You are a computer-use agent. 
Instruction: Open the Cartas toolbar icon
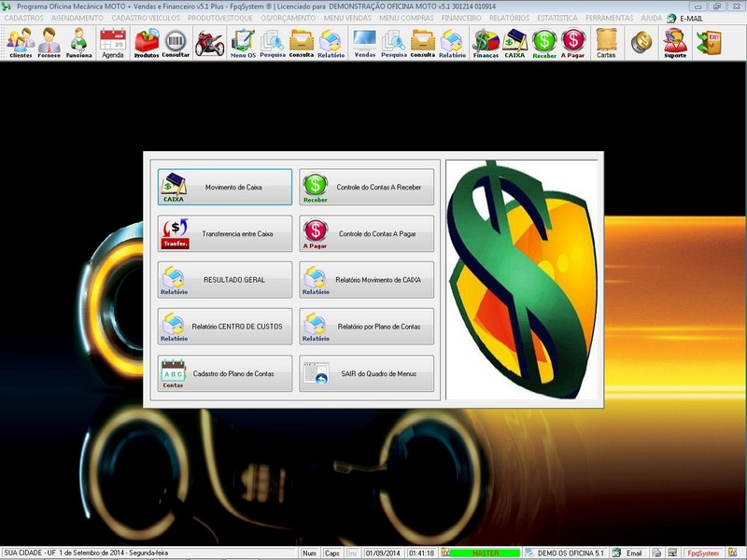pos(606,42)
